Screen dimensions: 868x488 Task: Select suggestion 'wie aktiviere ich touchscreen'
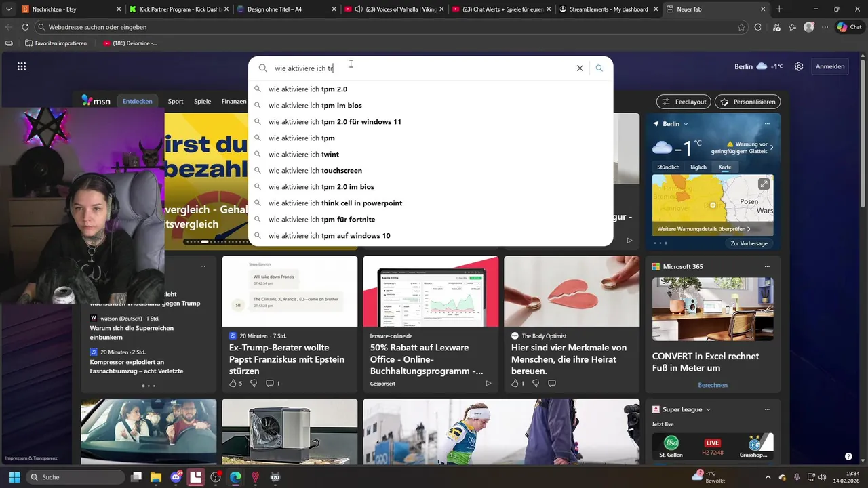tap(431, 170)
